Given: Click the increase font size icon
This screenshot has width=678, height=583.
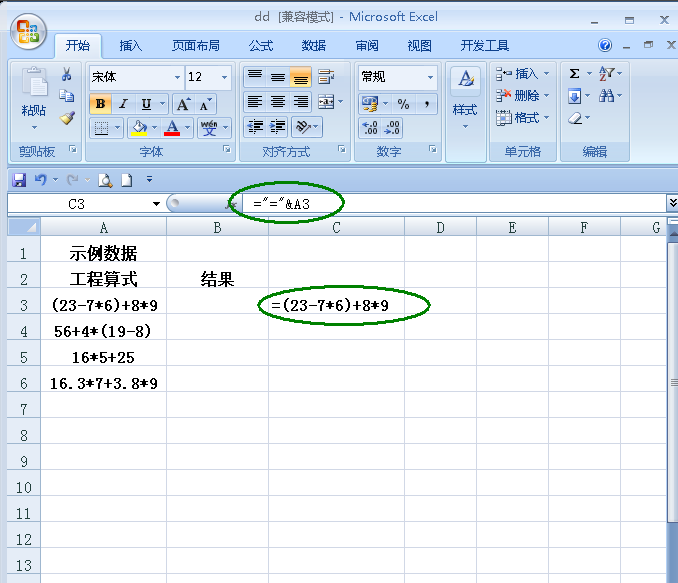Looking at the screenshot, I should 183,104.
